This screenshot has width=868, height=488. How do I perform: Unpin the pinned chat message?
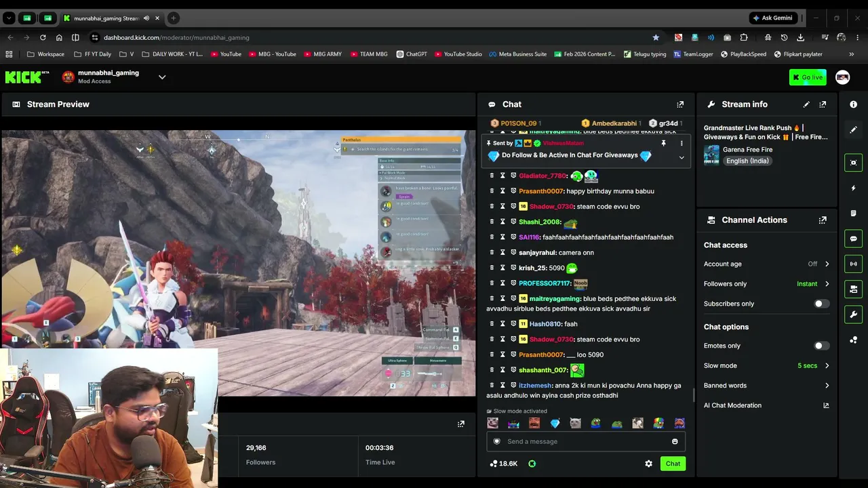coord(663,143)
